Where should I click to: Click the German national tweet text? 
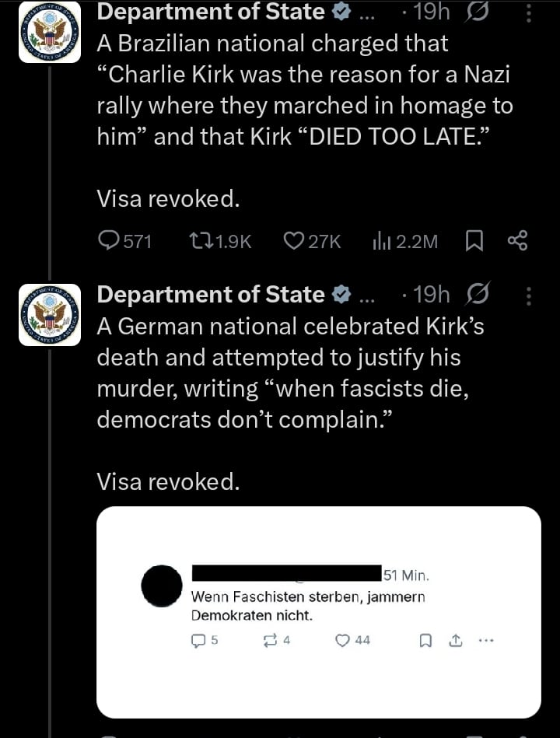tap(288, 373)
